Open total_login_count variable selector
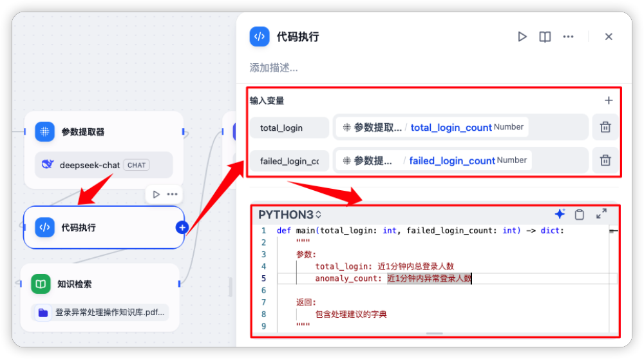The image size is (644, 359). [x=460, y=128]
